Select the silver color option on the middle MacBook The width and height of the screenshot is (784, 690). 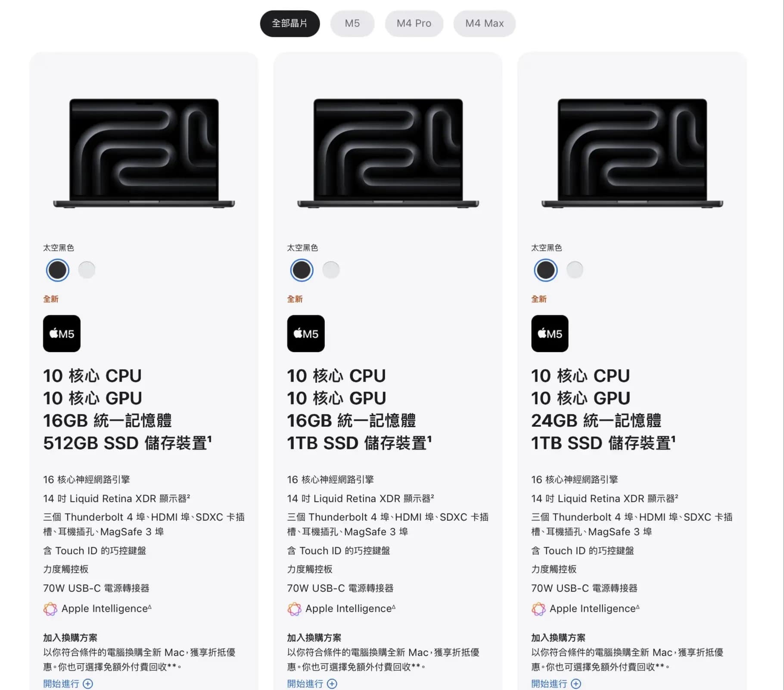pos(331,270)
